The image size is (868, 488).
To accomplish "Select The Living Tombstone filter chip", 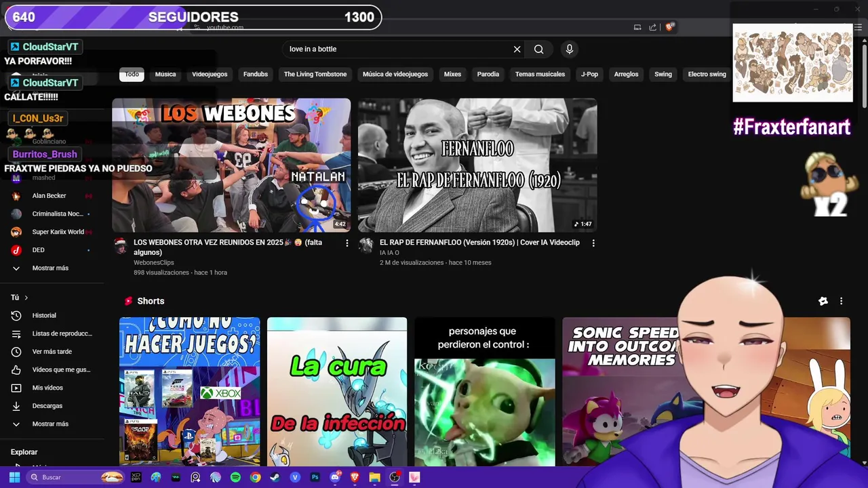I will [x=315, y=75].
